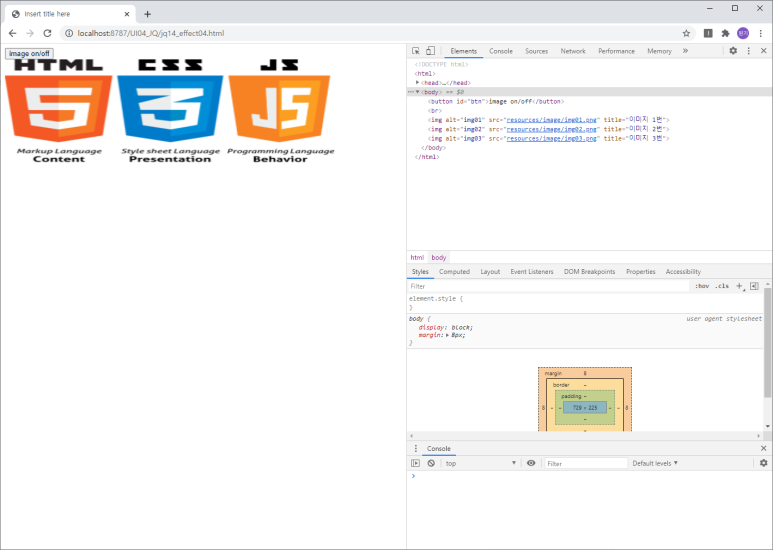This screenshot has height=550, width=773.
Task: Open the Sources tab
Action: (x=536, y=51)
